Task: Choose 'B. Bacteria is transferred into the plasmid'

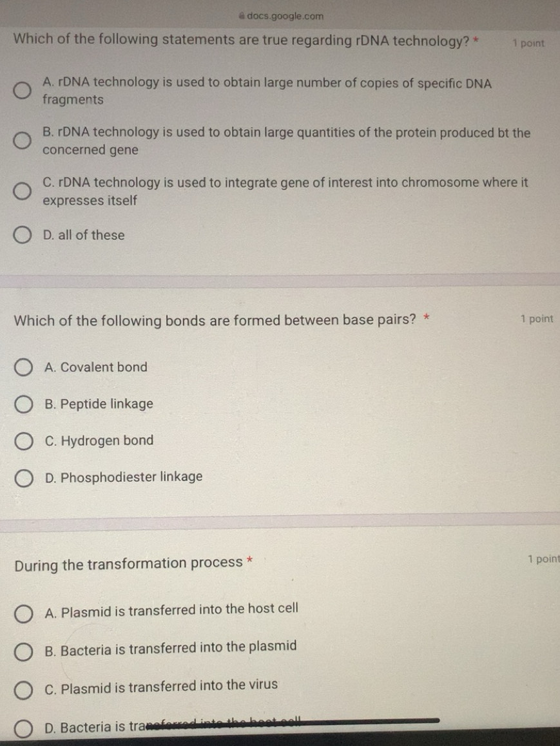Action: 24,652
